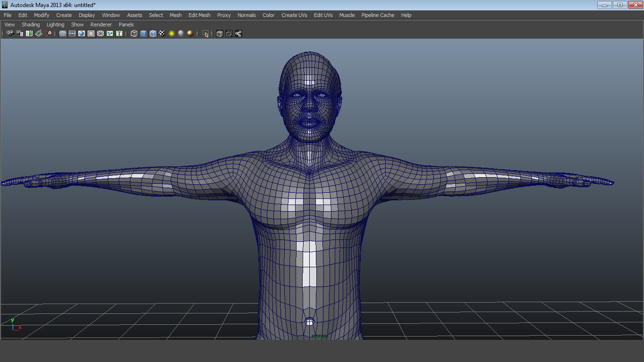This screenshot has width=644, height=362.
Task: Open the Edit UVs menu
Action: [323, 15]
